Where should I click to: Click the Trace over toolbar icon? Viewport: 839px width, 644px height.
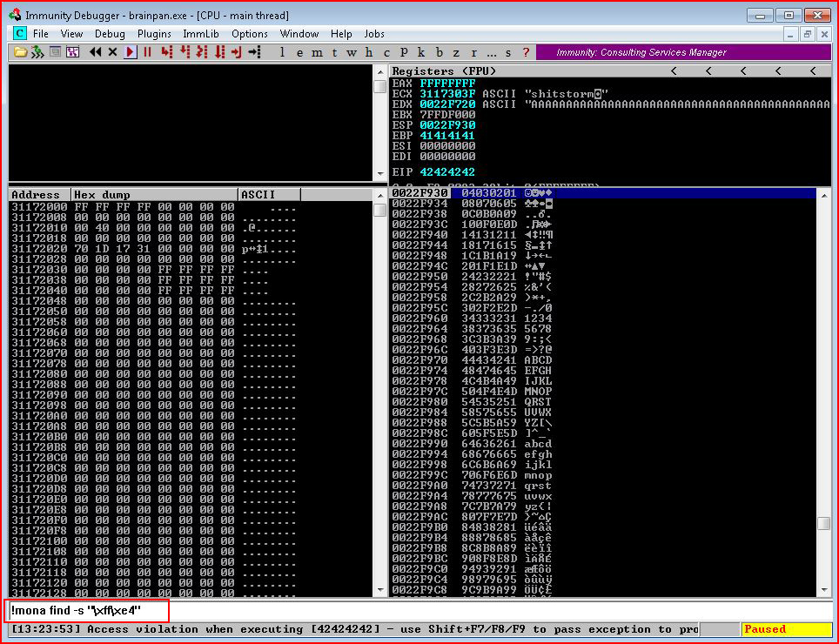[x=219, y=52]
